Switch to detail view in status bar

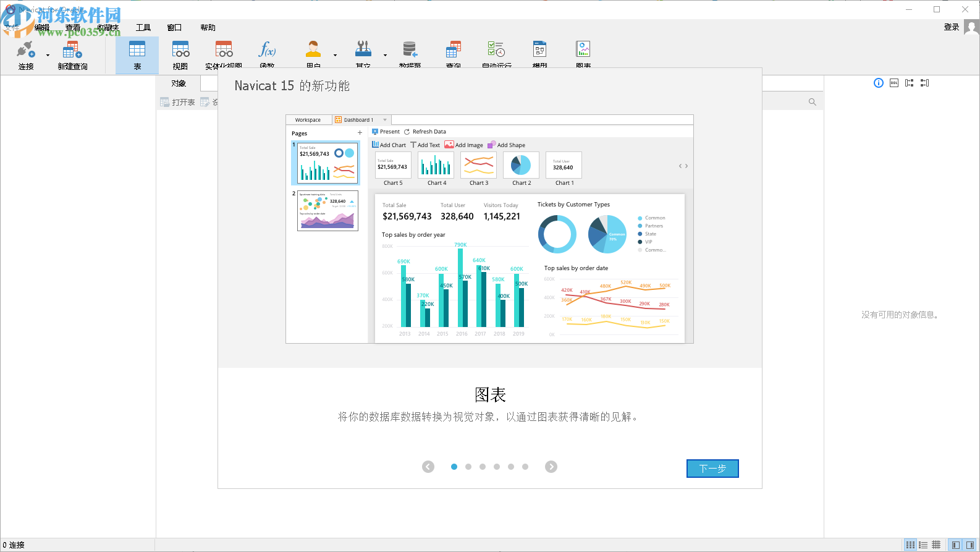[936, 545]
